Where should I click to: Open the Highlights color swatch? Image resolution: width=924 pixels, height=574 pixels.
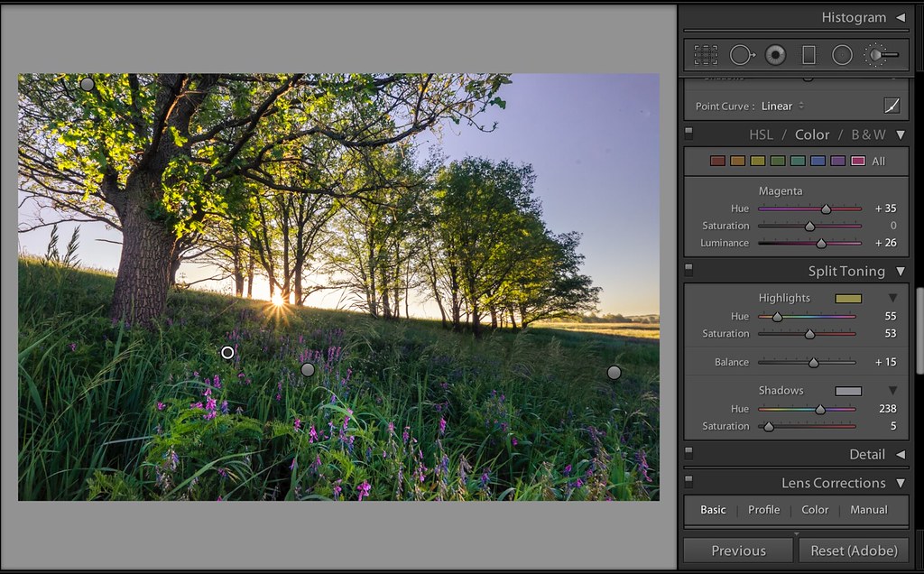848,298
